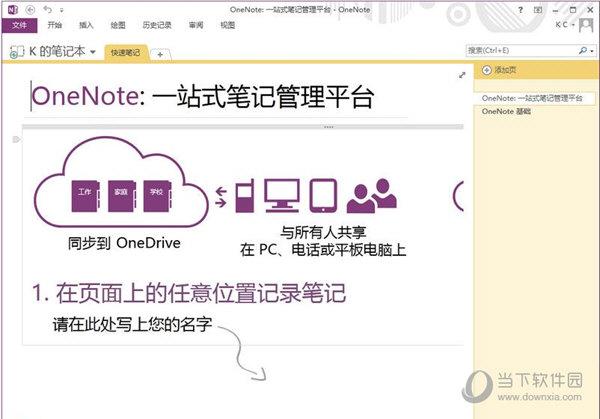This screenshot has height=419, width=600.
Task: Click the plus circle icon beside 添加页
Action: pos(486,70)
